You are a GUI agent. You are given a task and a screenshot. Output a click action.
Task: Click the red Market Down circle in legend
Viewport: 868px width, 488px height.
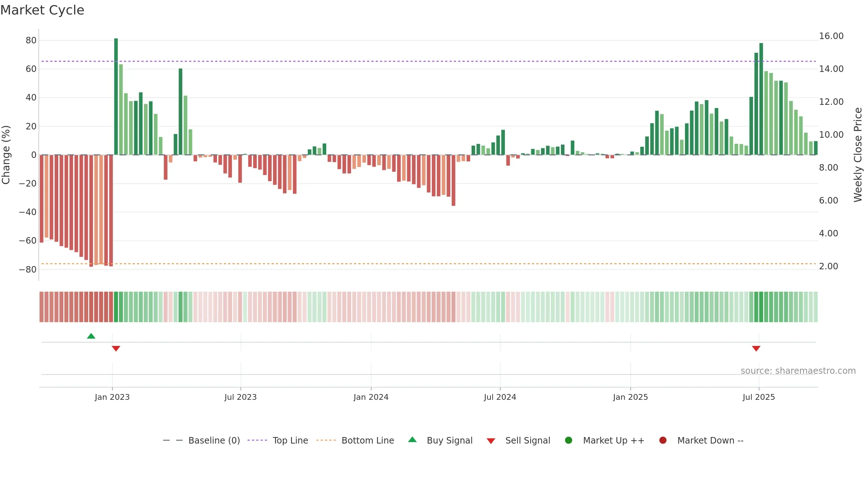pos(663,440)
